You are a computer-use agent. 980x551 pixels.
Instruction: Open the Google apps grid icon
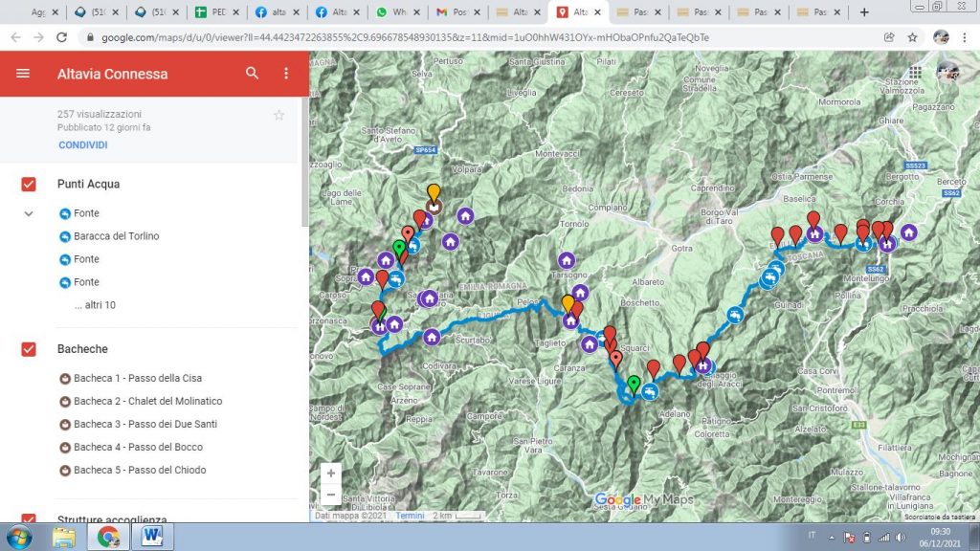pos(916,73)
